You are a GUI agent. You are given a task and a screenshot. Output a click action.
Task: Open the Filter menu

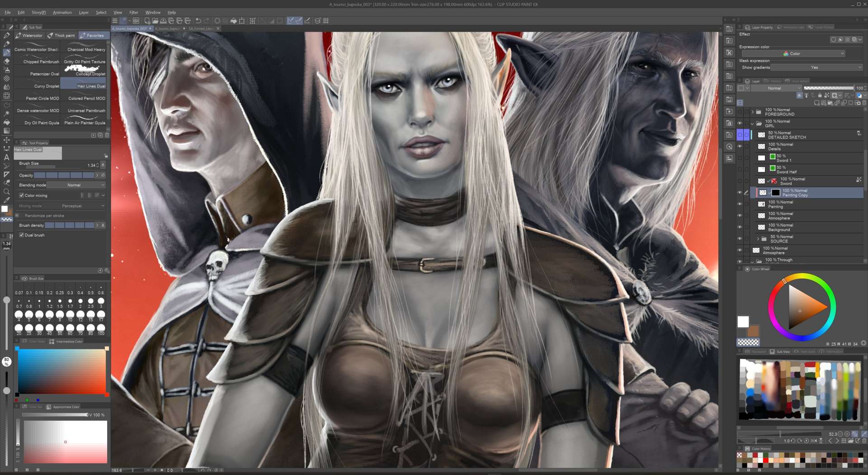click(134, 12)
